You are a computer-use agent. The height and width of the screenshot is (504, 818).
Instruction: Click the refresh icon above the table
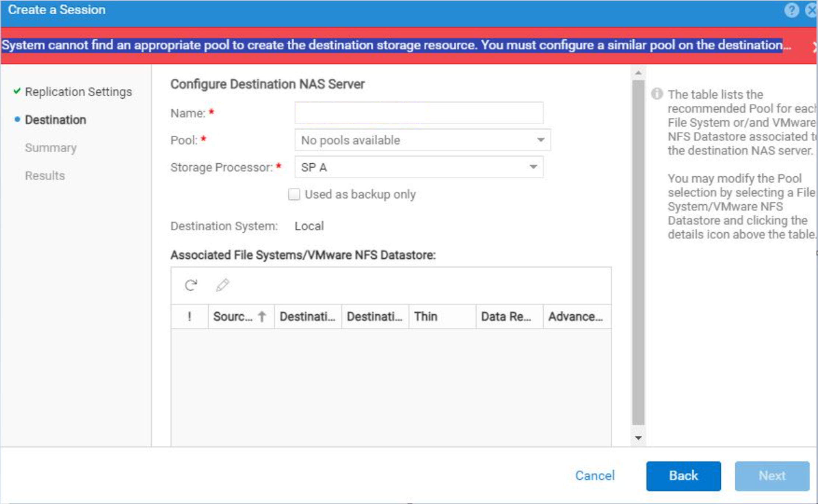point(191,285)
